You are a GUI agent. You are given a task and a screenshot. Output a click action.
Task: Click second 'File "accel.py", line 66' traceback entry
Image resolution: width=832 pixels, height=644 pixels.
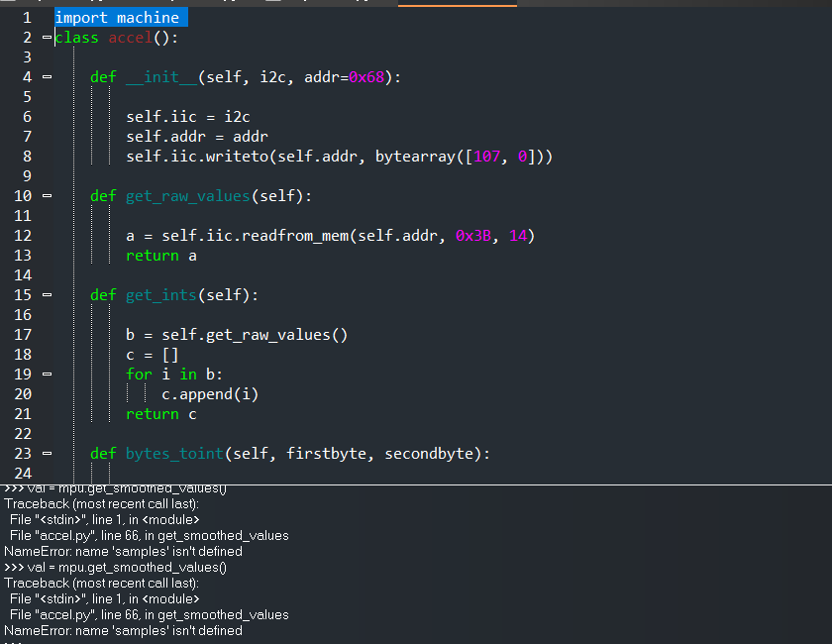click(x=150, y=614)
